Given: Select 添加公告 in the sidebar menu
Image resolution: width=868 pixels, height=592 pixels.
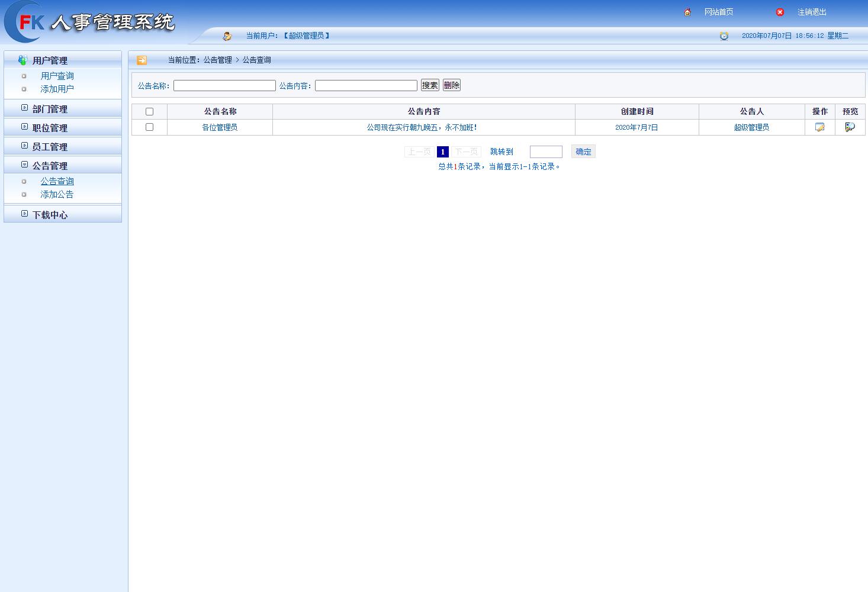Looking at the screenshot, I should [x=57, y=194].
